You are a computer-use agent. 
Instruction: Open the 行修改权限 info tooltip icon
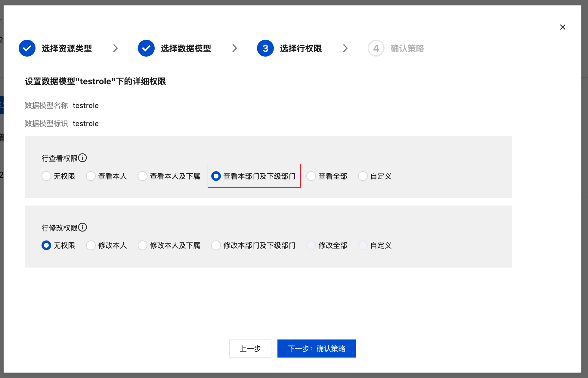coord(83,227)
